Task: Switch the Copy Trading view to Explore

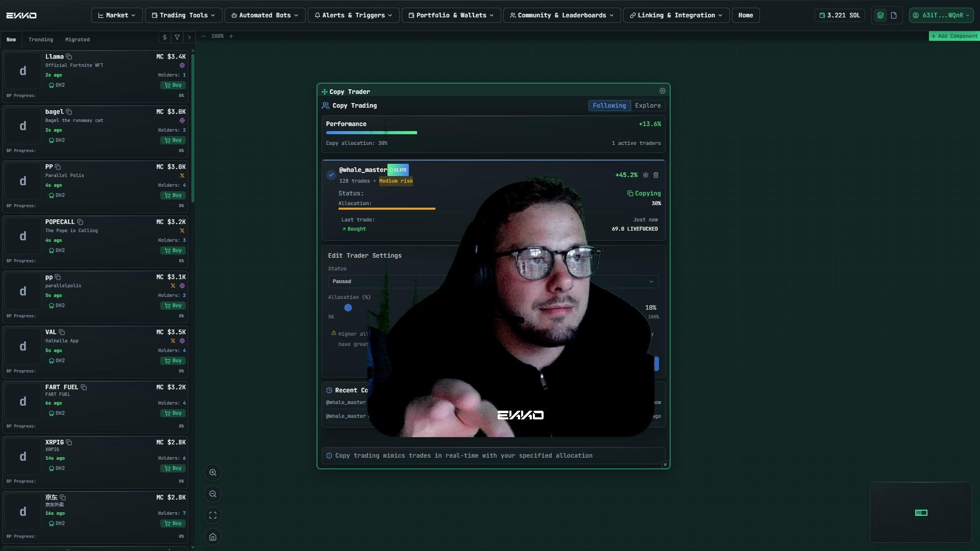Action: [648, 106]
